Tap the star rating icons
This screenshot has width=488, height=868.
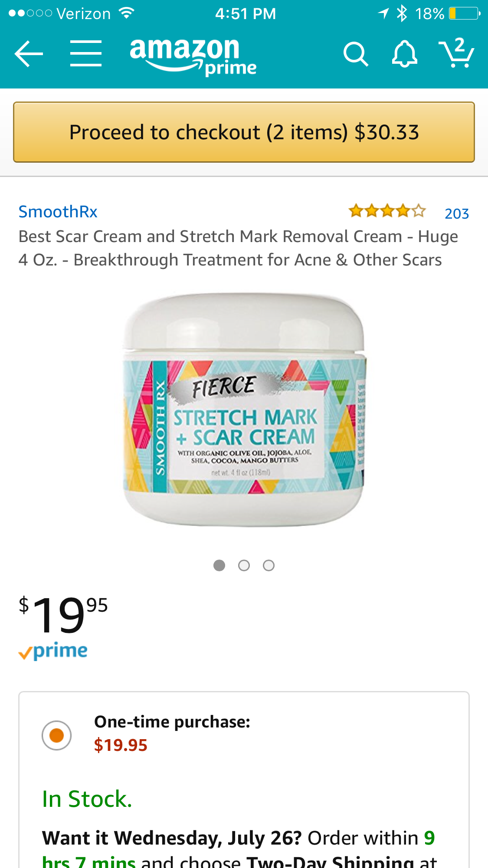click(x=387, y=211)
